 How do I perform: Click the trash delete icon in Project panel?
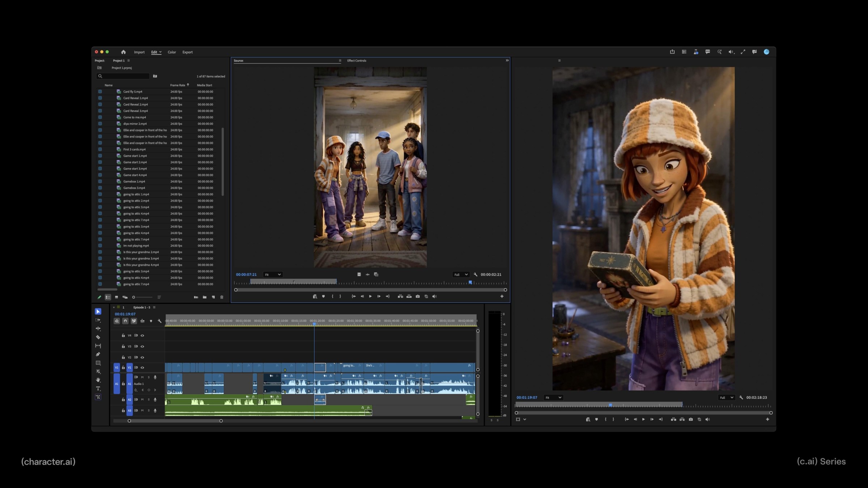[222, 297]
